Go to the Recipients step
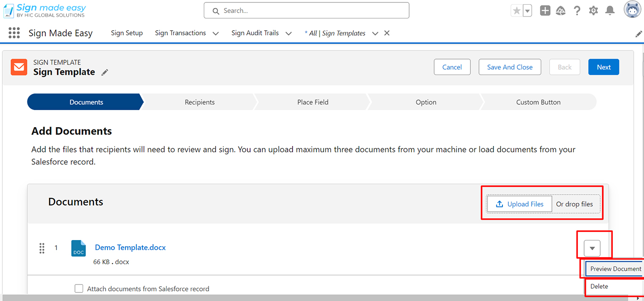644x301 pixels. point(200,102)
